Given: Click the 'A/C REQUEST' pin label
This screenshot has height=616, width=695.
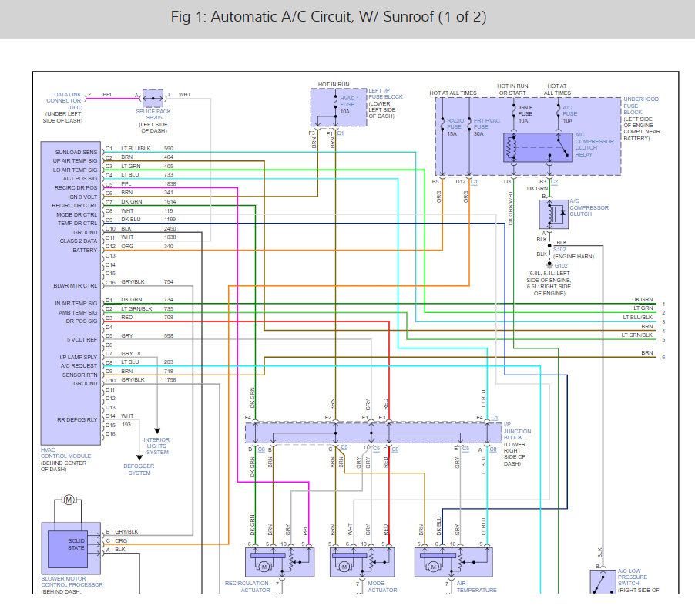Looking at the screenshot, I should coord(79,366).
